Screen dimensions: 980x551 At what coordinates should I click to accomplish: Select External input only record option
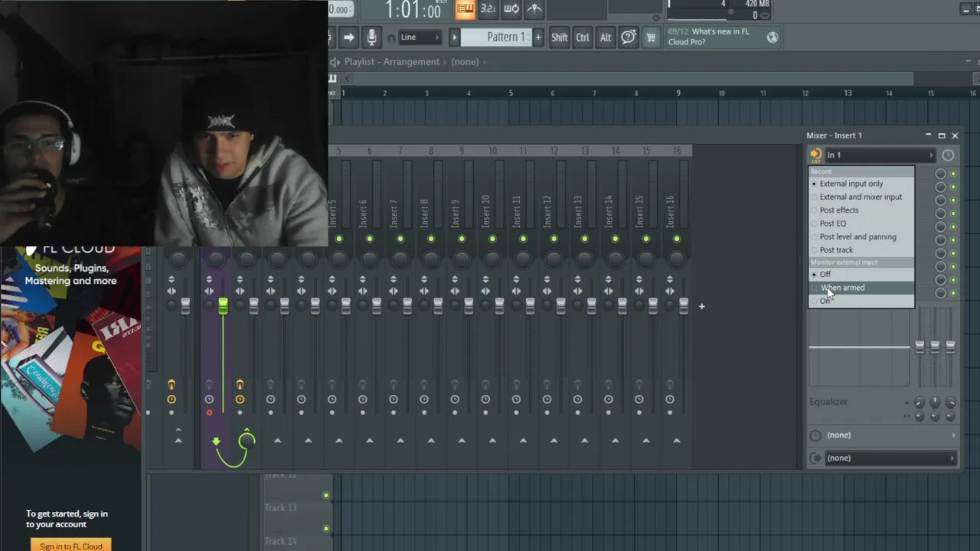click(861, 184)
